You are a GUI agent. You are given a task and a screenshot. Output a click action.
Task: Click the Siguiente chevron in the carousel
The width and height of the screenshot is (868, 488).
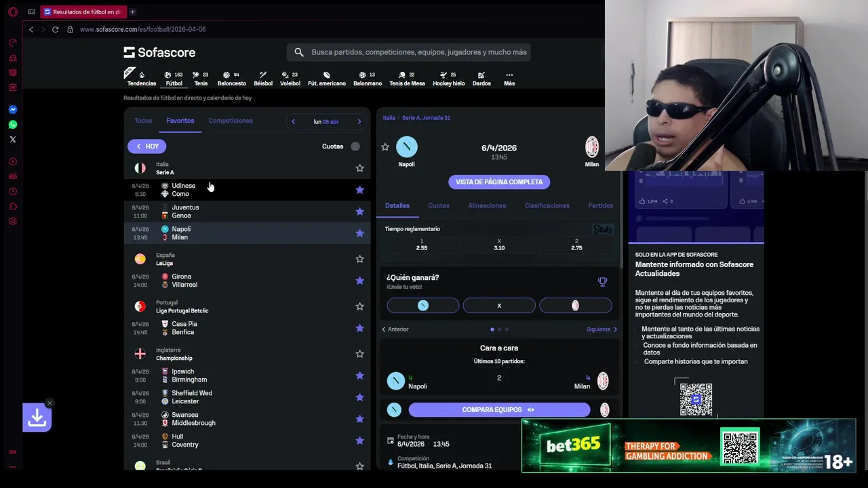[x=615, y=329]
